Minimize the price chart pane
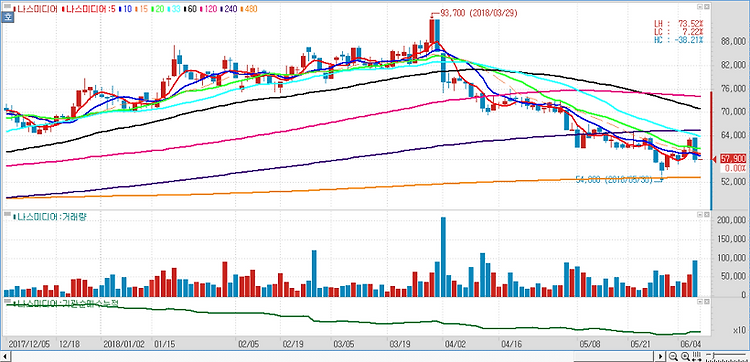Image resolution: width=750 pixels, height=362 pixels. tap(700, 7)
